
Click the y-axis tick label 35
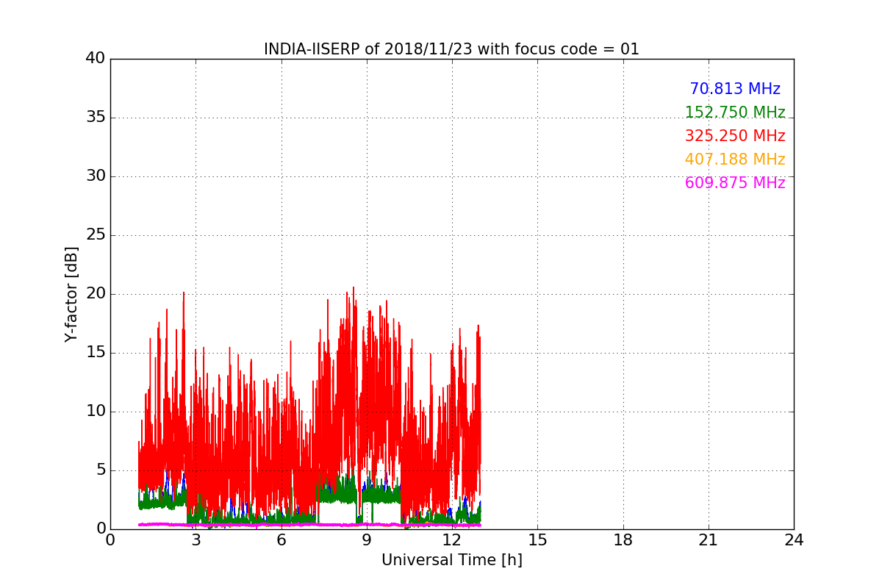pyautogui.click(x=96, y=118)
